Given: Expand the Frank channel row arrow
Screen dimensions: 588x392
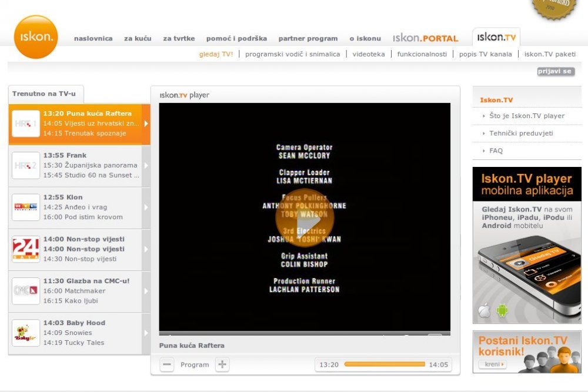Looking at the screenshot, I should click(146, 166).
